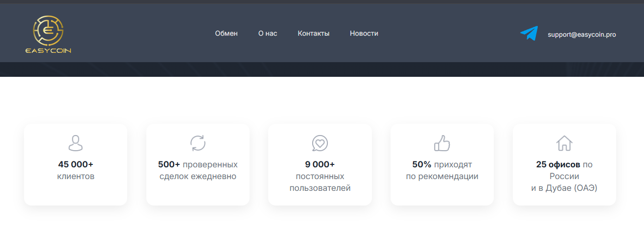
Task: Select the 50% приходят по рекомендации card
Action: click(442, 164)
